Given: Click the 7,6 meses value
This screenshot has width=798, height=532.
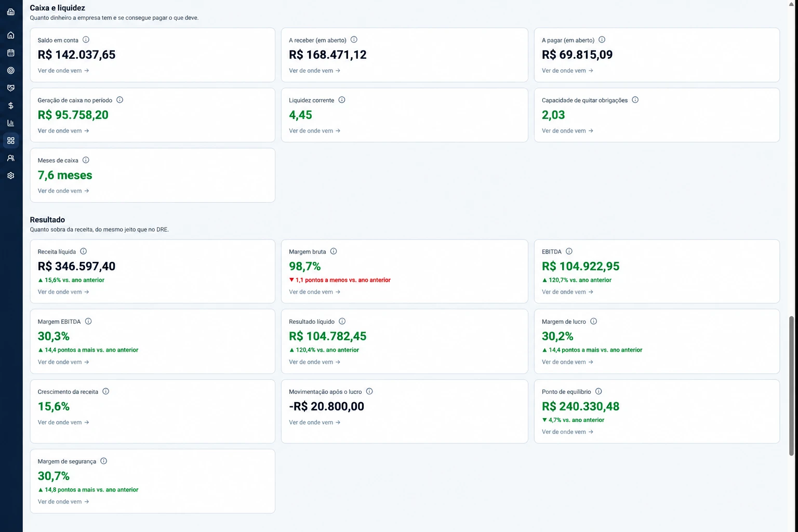Looking at the screenshot, I should tap(65, 175).
